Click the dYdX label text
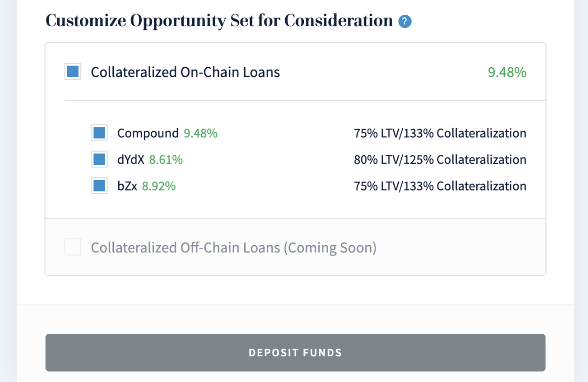 pos(131,160)
